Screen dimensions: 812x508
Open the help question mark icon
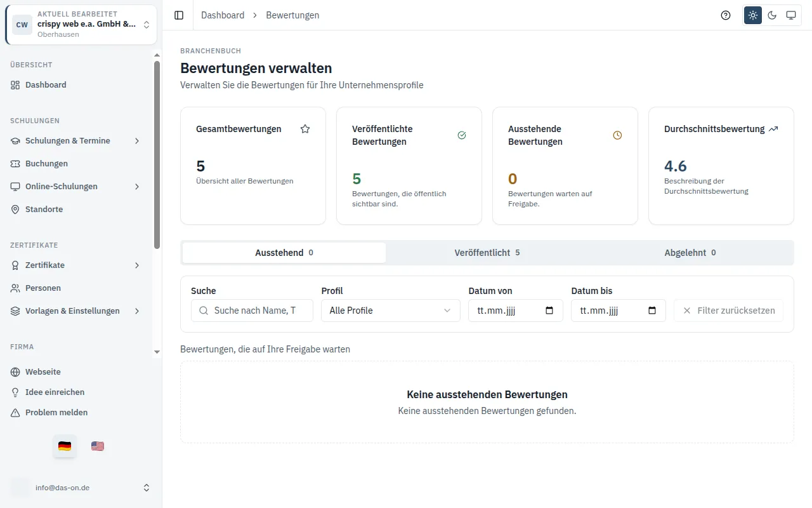[726, 15]
